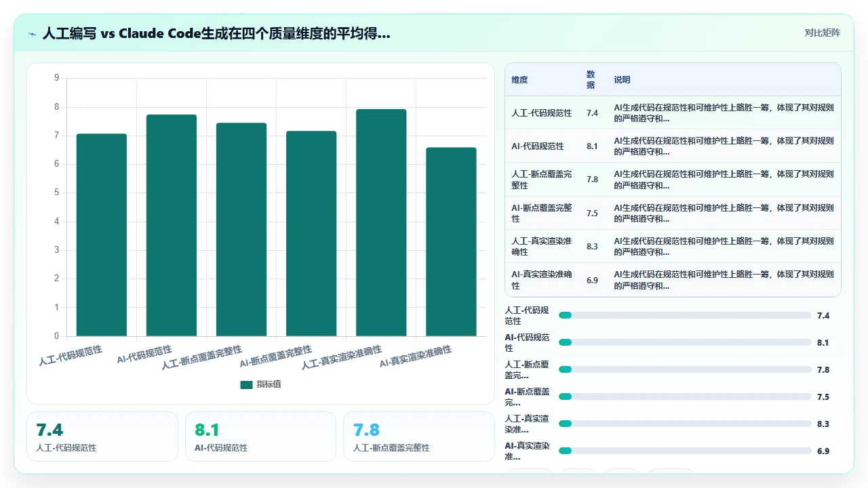Viewport: 868px width, 488px height.
Task: Click the 人工-真实渲染准确性 chart bar
Action: click(381, 222)
